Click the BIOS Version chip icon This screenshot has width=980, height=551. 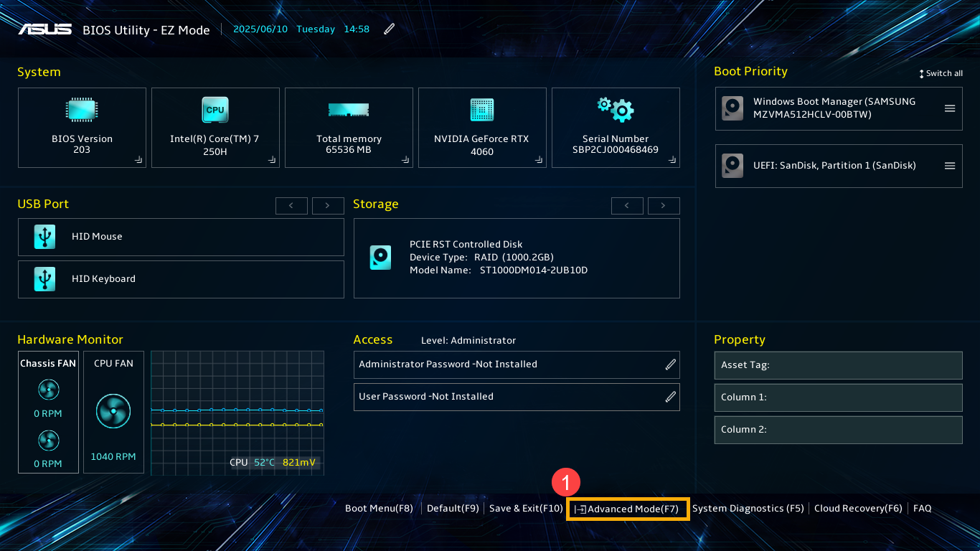click(82, 110)
